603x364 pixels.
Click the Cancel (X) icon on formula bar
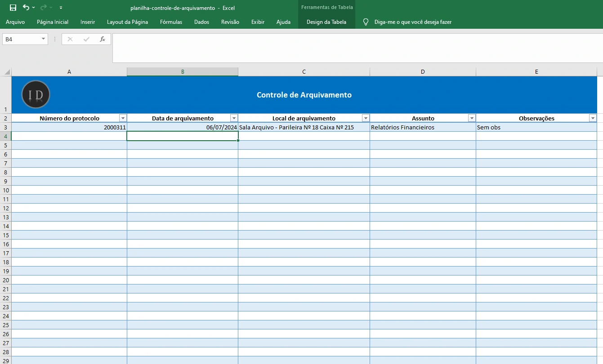point(70,39)
